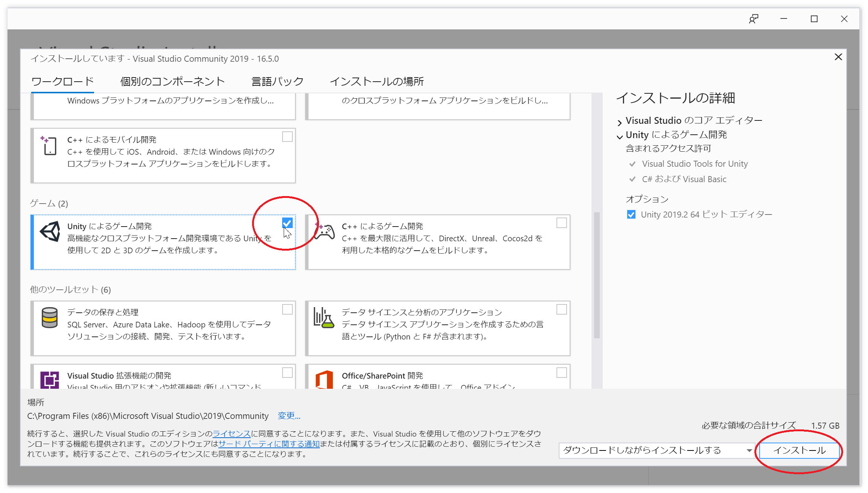Click the ゲーム (2) category heading
The image size is (868, 493).
click(49, 204)
